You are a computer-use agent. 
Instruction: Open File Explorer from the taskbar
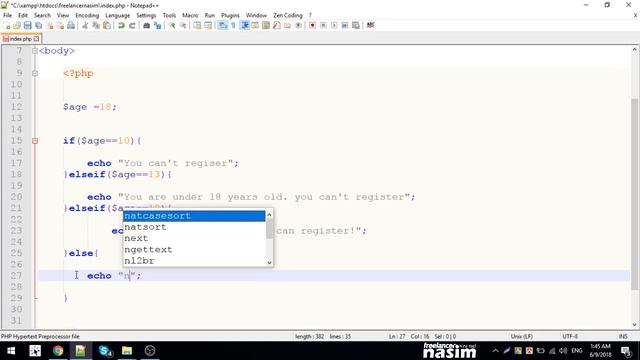pos(127,351)
